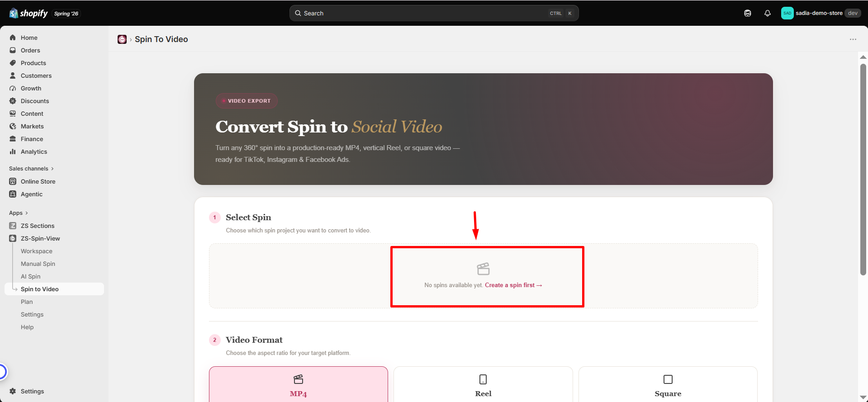Click the Growth icon
The image size is (868, 402).
point(13,88)
